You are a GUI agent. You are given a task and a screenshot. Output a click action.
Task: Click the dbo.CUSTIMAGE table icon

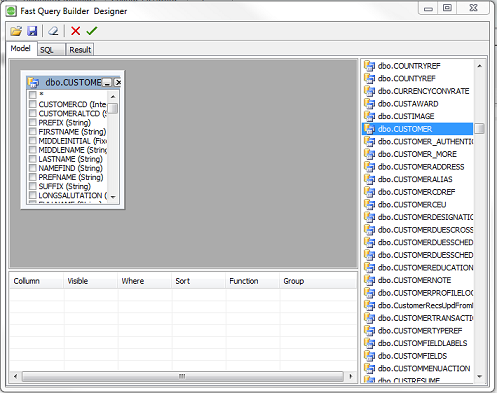coord(369,116)
